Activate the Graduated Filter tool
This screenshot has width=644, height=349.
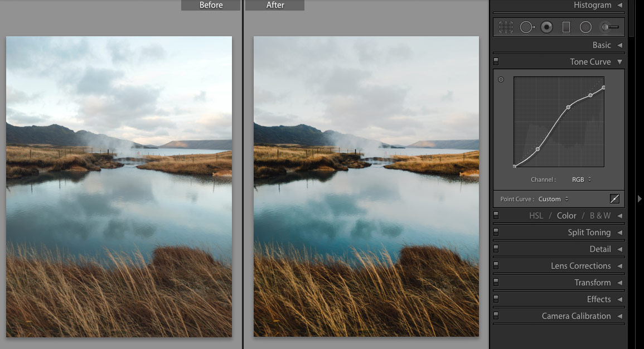566,27
